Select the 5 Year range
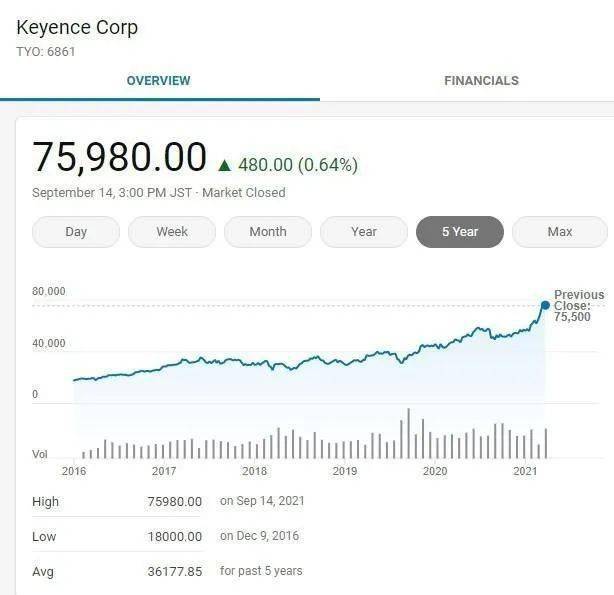 click(x=460, y=232)
